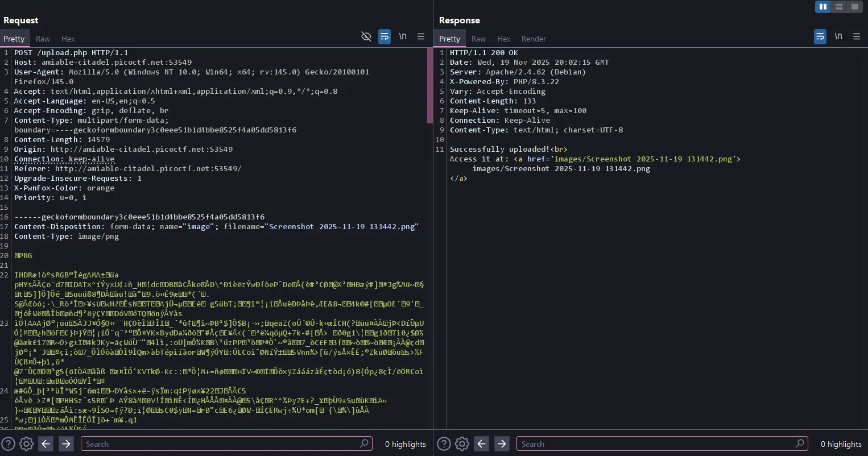The width and height of the screenshot is (868, 456).
Task: Disable word wrap in the Request editor
Action: click(384, 36)
